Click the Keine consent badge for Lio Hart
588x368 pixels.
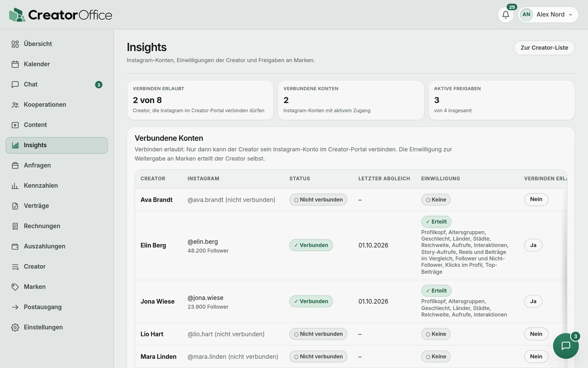click(x=436, y=334)
